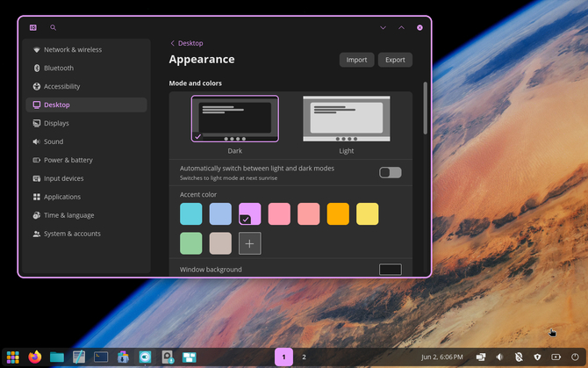Select the Light mode preview
Image resolution: width=588 pixels, height=368 pixels.
[x=347, y=119]
